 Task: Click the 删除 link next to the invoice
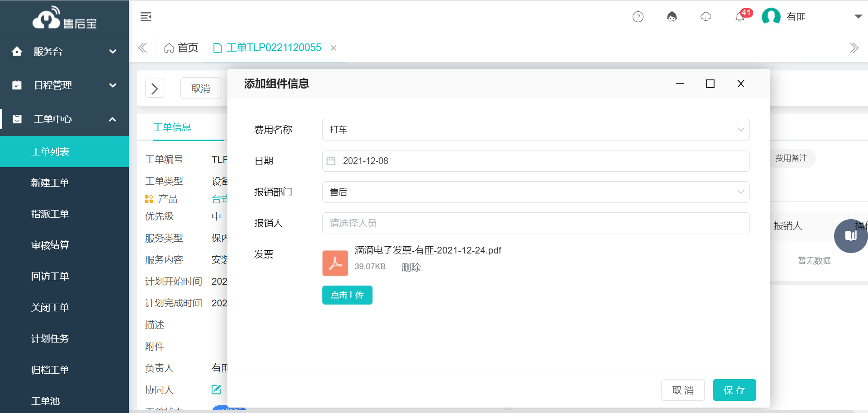click(x=411, y=267)
